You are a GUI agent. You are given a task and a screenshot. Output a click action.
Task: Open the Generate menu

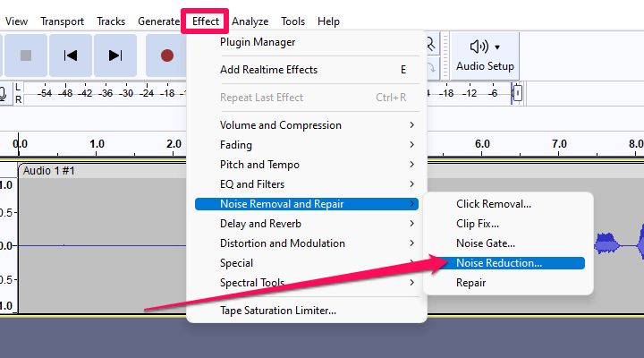[158, 21]
